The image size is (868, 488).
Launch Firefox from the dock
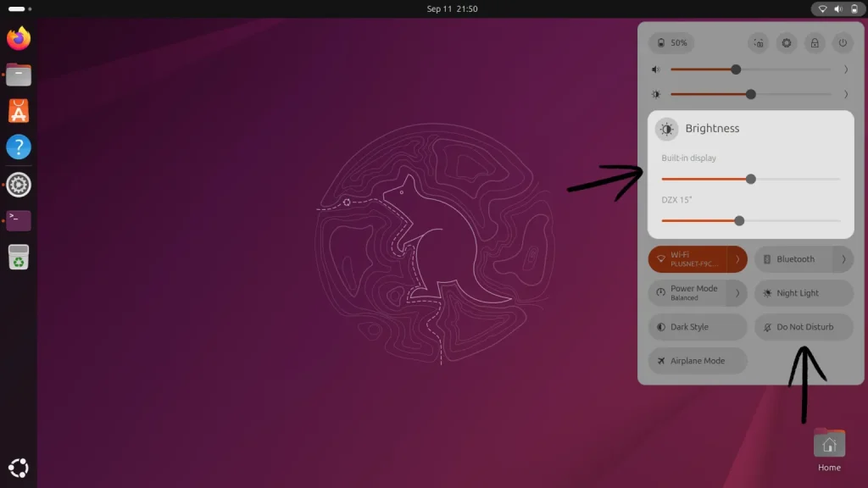pyautogui.click(x=19, y=38)
